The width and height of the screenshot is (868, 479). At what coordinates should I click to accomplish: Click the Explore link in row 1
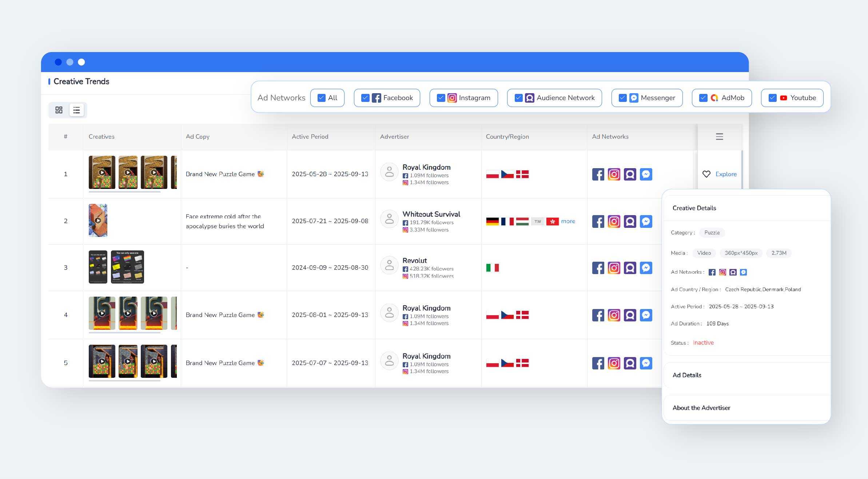tap(726, 174)
